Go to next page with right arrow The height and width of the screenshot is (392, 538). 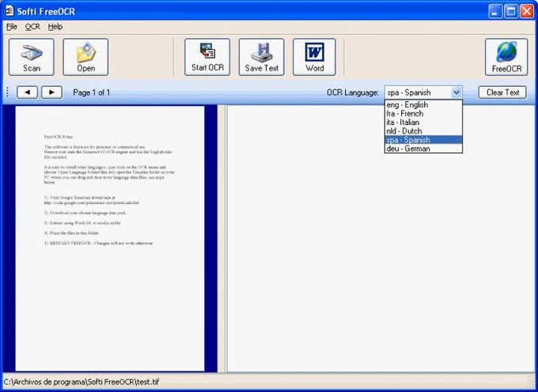[51, 92]
